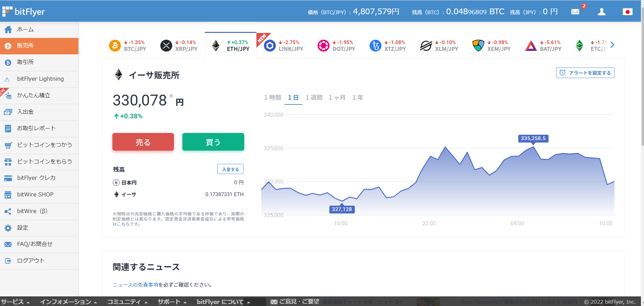Screen dimensions: 644x306
Task: Click the ご意見・ご要望 feedback link
Action: (295, 302)
